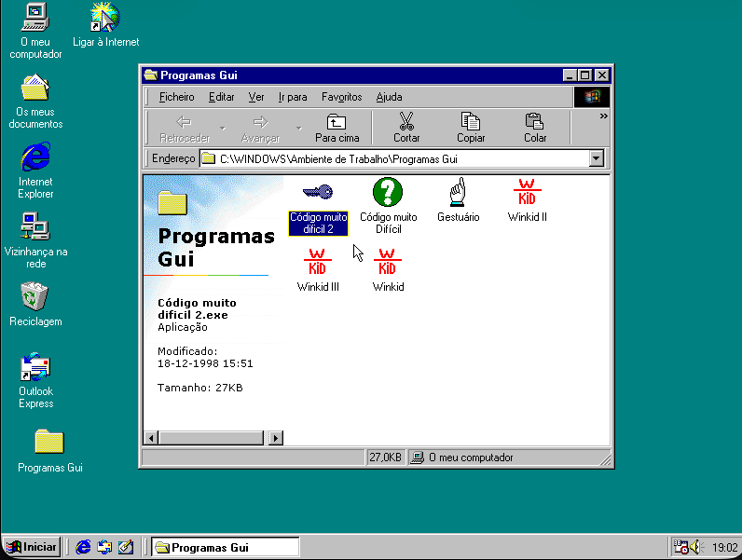The image size is (742, 560).
Task: Select the Código muito Difícil question-mark icon
Action: tap(388, 193)
